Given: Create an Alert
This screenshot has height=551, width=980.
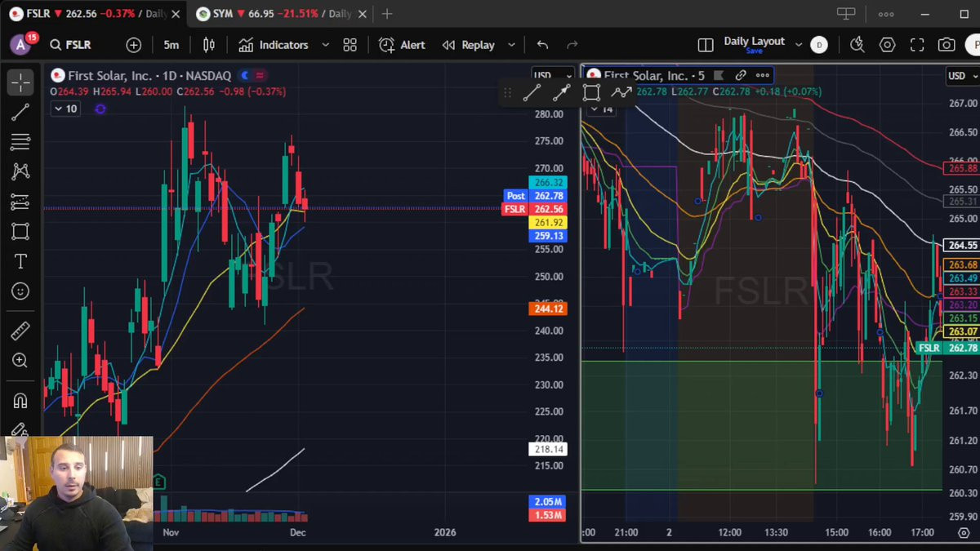Looking at the screenshot, I should click(402, 45).
